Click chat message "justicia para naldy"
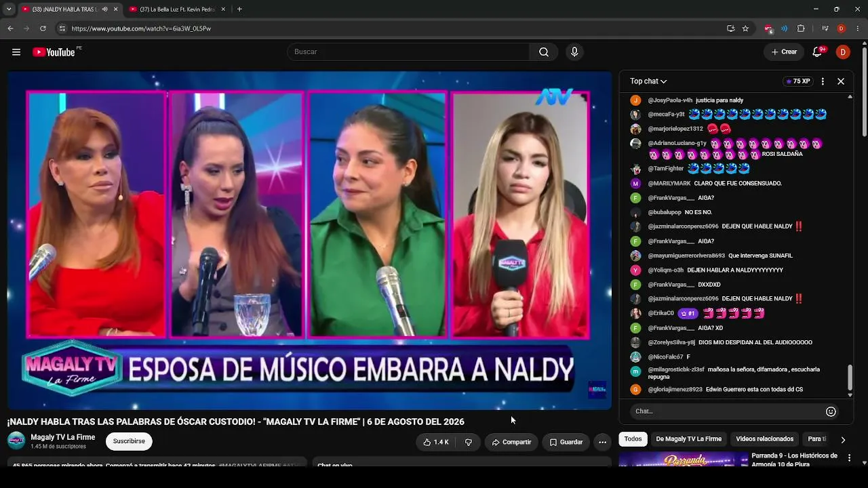This screenshot has height=488, width=868. (x=719, y=100)
